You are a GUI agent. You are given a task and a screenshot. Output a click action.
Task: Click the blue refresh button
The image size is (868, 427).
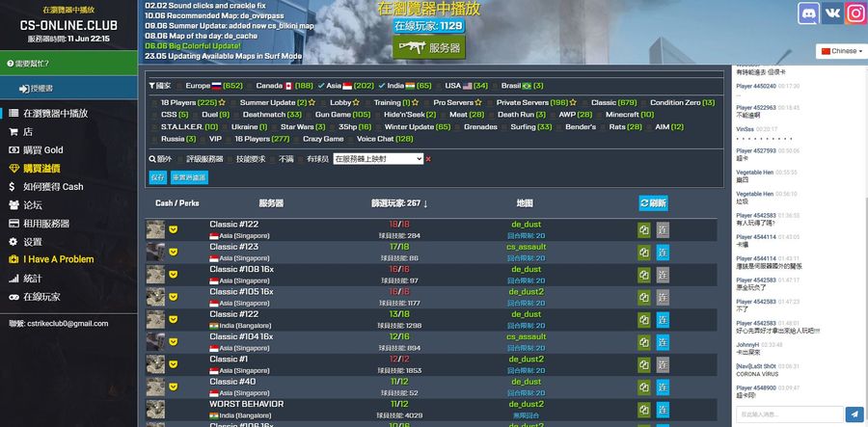tap(653, 203)
